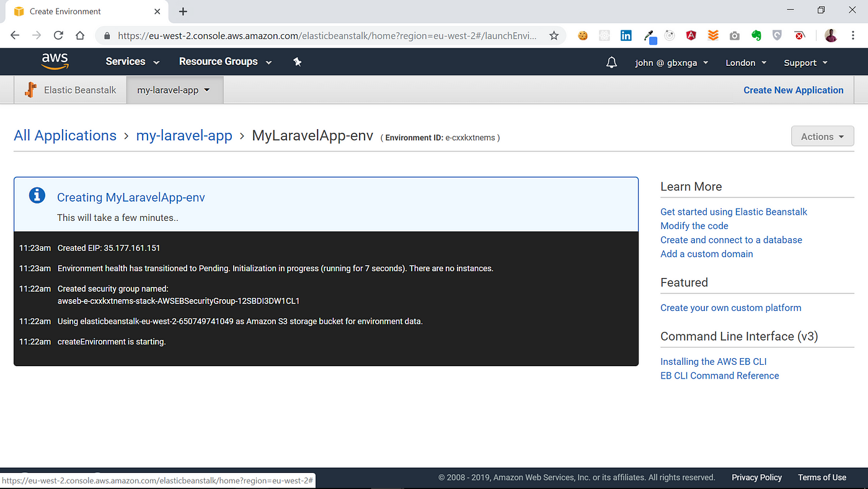Bookmark this page with the star icon
The image size is (868, 489).
pos(554,36)
